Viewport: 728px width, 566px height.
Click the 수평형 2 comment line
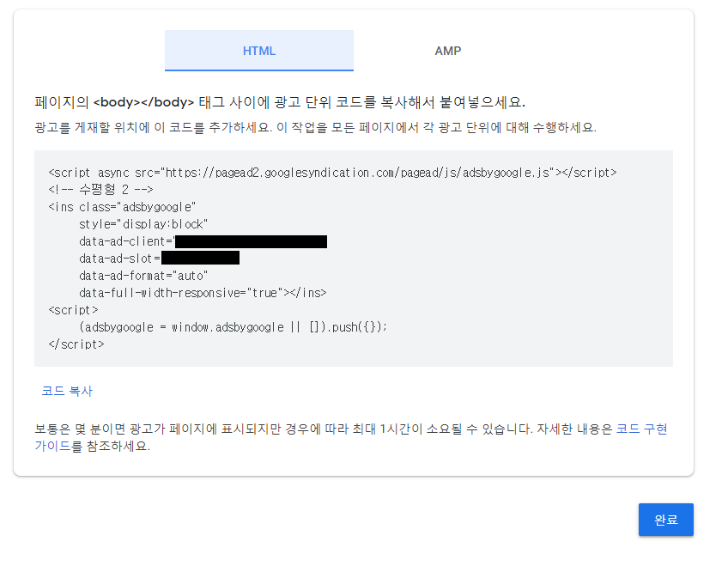[100, 190]
